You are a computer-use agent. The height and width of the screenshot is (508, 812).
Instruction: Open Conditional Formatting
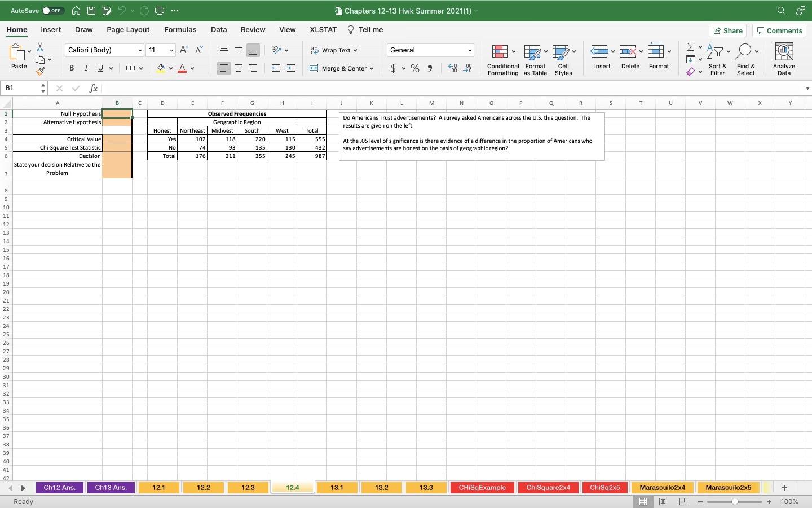[x=503, y=60]
